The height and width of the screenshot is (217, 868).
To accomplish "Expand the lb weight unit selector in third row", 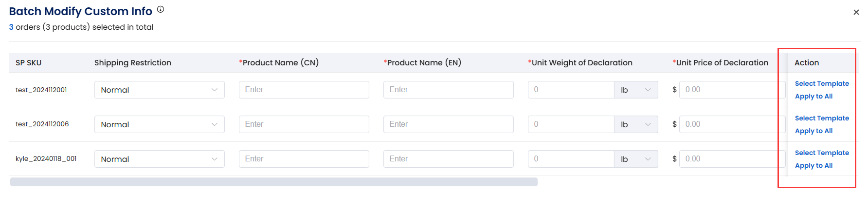I will [636, 159].
